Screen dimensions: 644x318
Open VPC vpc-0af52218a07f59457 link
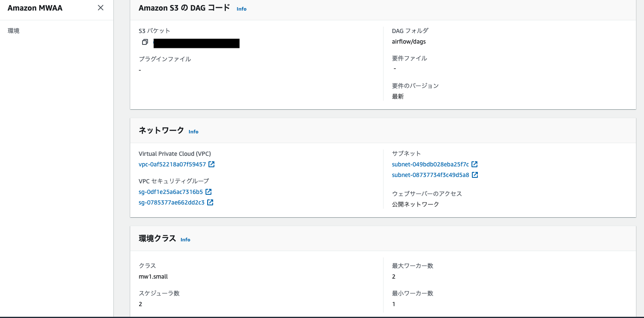click(x=172, y=164)
